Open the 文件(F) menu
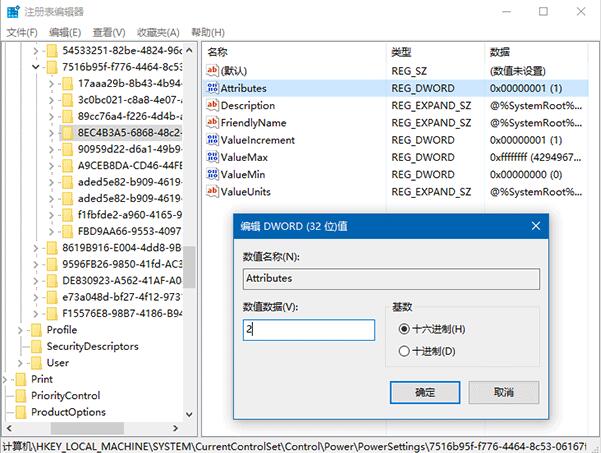Screen dimensions: 601x453 (22, 33)
